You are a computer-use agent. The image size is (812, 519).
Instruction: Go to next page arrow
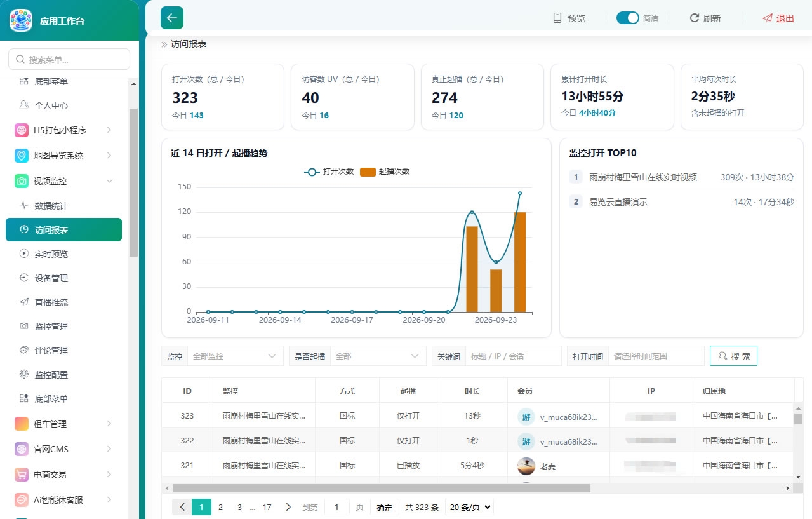pyautogui.click(x=288, y=507)
